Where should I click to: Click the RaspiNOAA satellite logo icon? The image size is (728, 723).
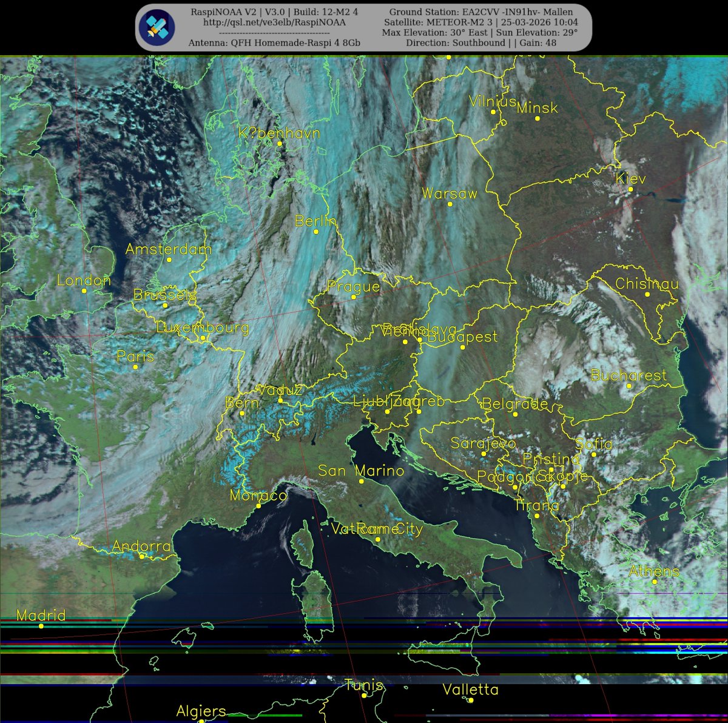(x=157, y=27)
